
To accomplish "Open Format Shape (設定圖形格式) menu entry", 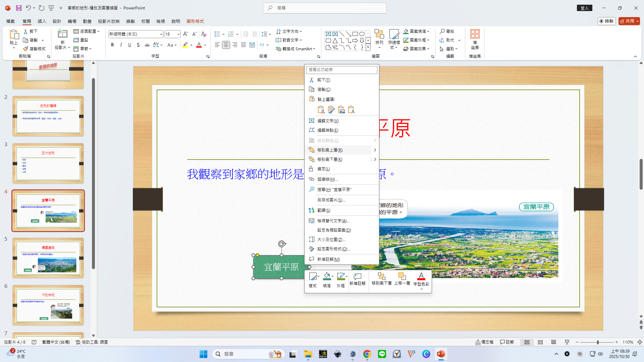I will point(333,249).
